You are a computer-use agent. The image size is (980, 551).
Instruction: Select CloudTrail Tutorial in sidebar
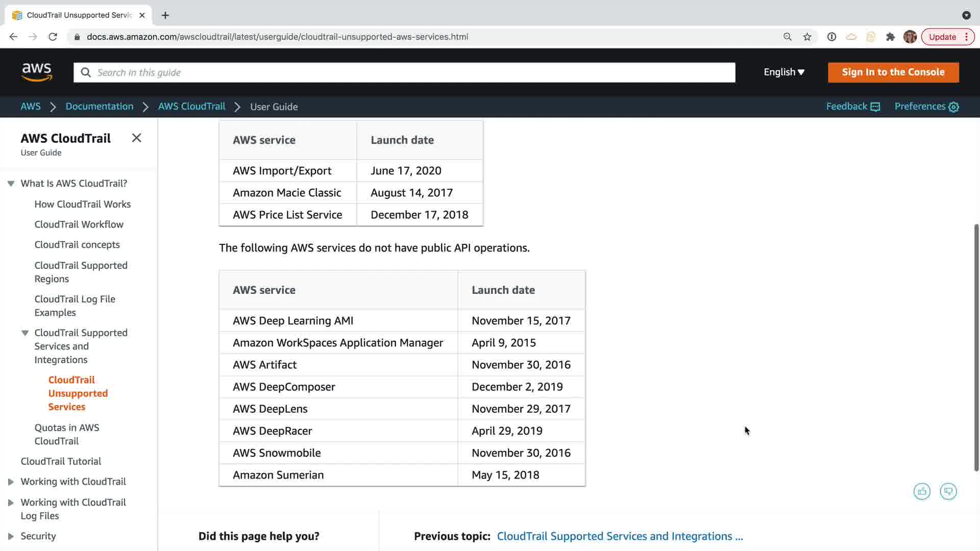coord(61,461)
